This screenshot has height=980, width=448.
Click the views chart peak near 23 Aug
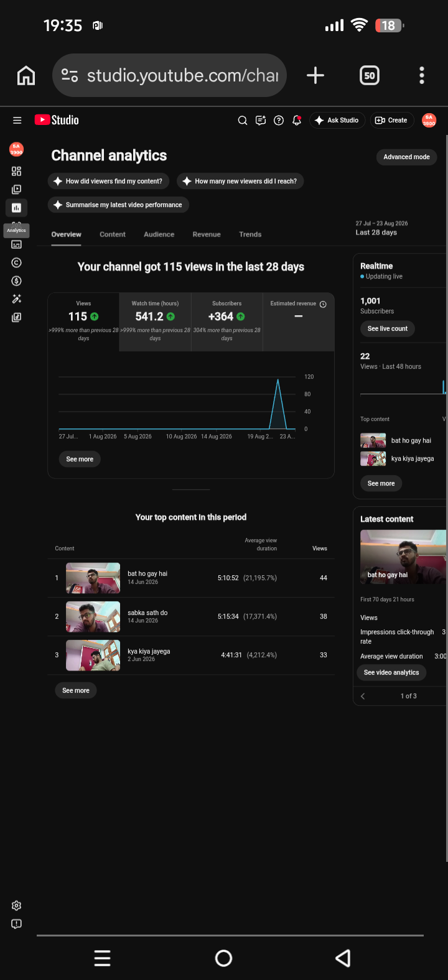(278, 381)
